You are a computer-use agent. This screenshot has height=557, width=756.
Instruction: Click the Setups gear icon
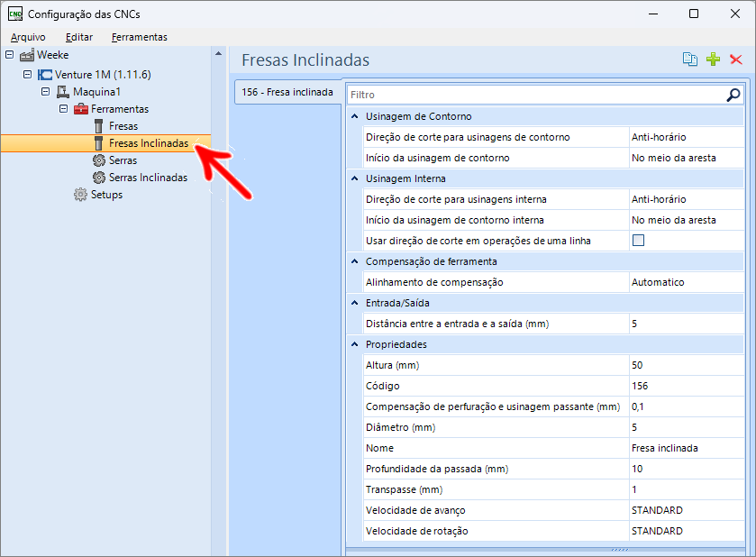(80, 195)
